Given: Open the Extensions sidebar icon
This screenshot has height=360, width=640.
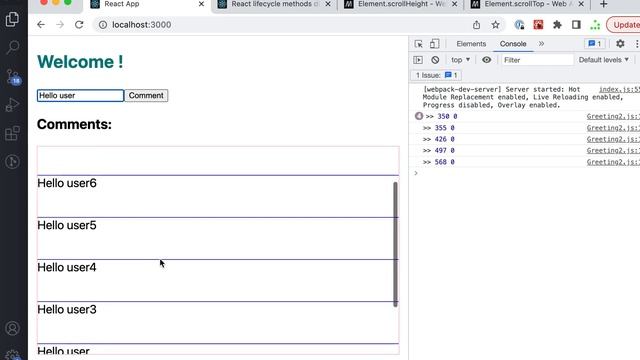Looking at the screenshot, I should (12, 133).
